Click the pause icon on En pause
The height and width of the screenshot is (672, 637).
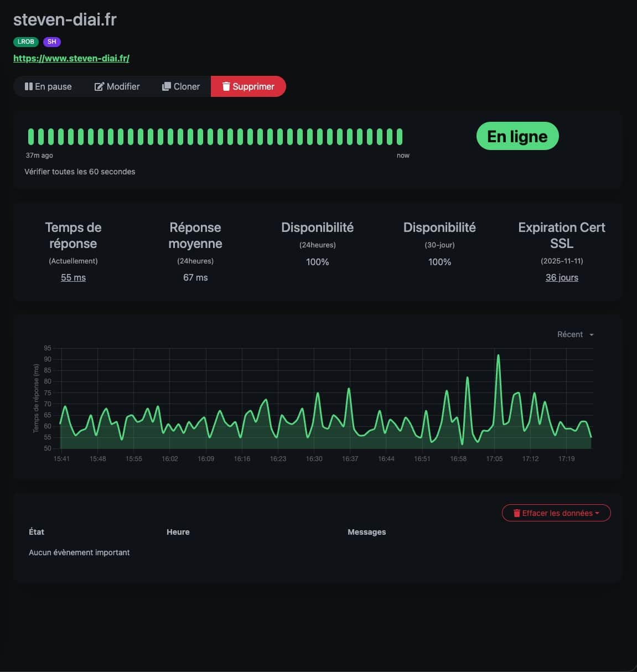pyautogui.click(x=29, y=86)
